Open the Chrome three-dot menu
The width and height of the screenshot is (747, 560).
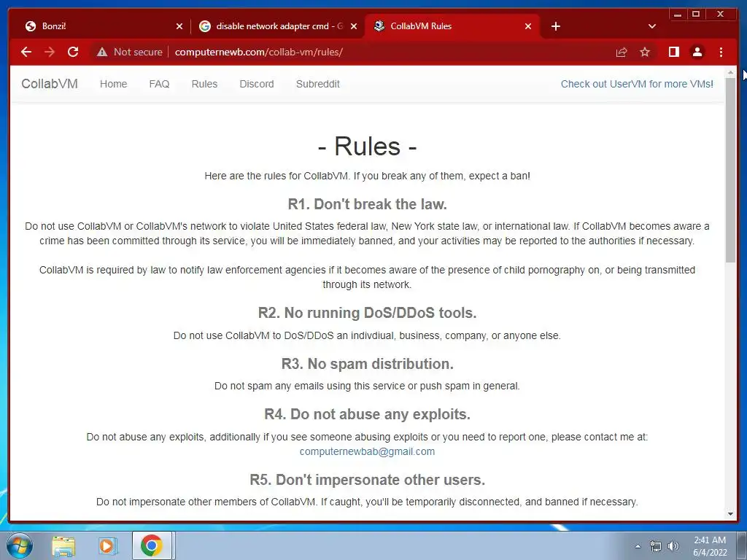pos(721,52)
